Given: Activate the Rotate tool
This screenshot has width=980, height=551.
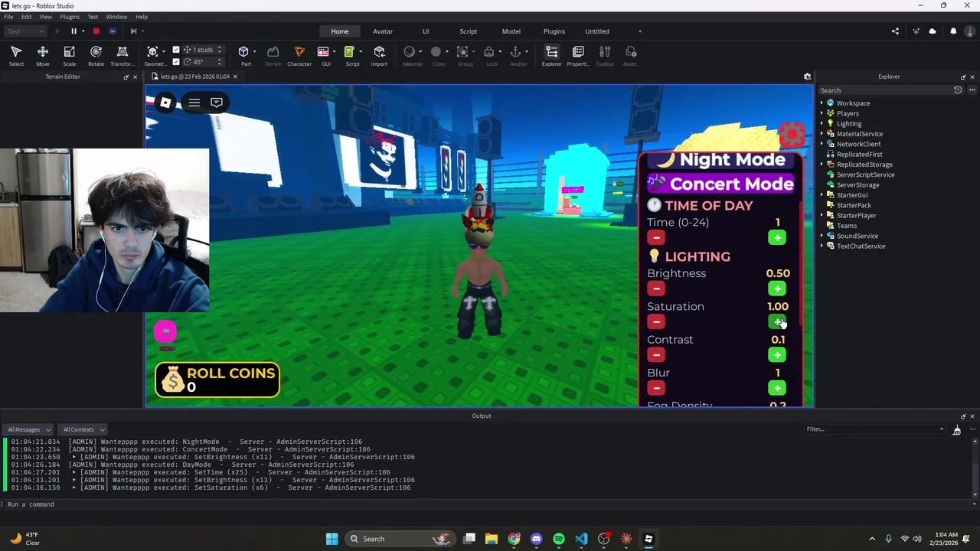Looking at the screenshot, I should point(96,55).
